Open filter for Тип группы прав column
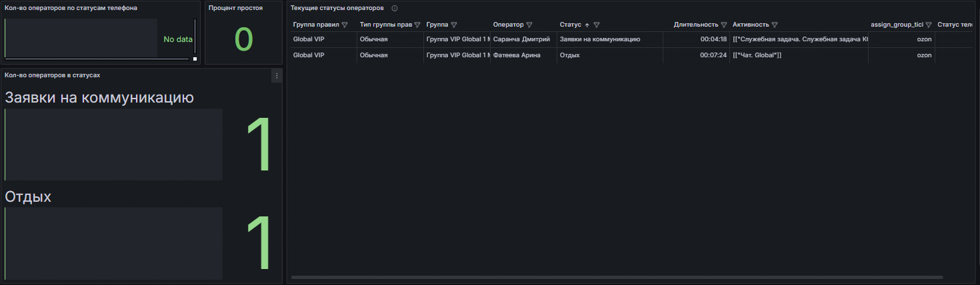The image size is (980, 285). pos(417,25)
